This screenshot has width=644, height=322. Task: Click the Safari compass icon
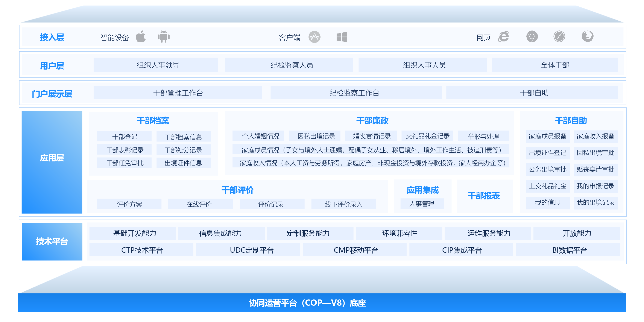(x=559, y=36)
